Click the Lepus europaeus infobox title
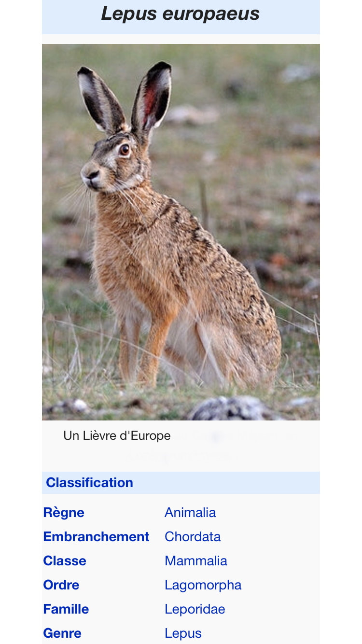362x644 pixels. click(181, 14)
